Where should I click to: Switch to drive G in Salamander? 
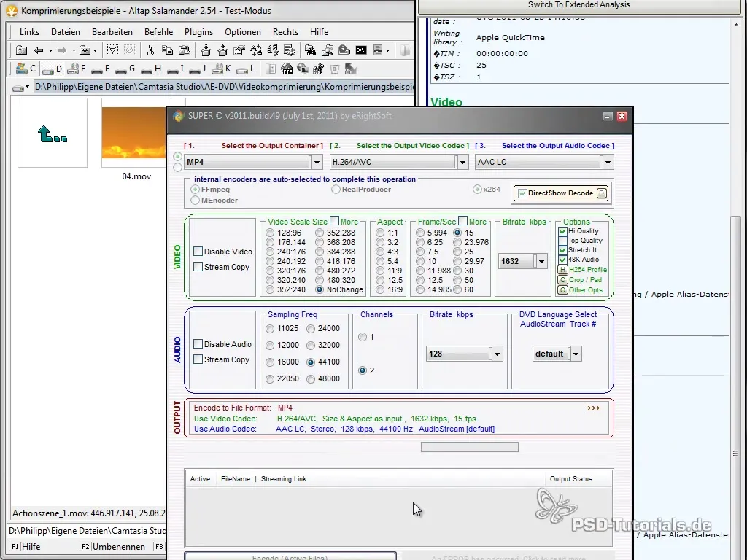point(125,69)
